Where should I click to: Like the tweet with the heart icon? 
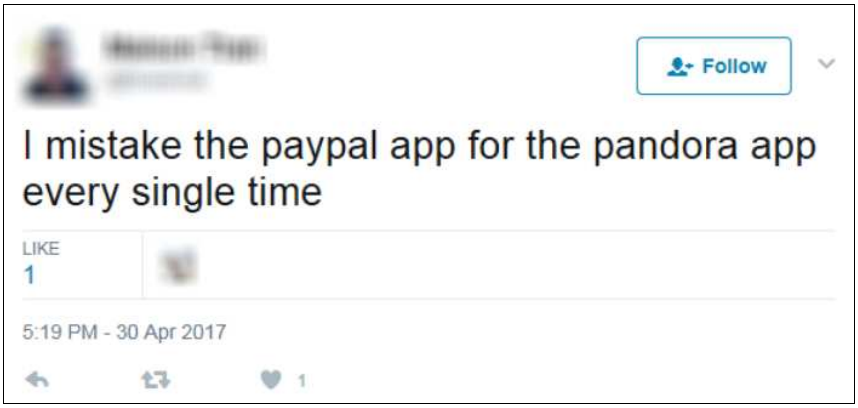[x=271, y=380]
